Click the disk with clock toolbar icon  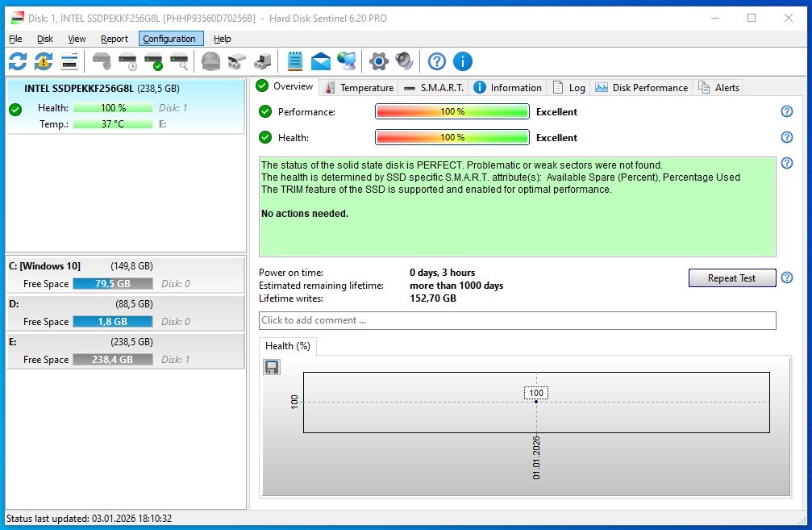coord(127,61)
